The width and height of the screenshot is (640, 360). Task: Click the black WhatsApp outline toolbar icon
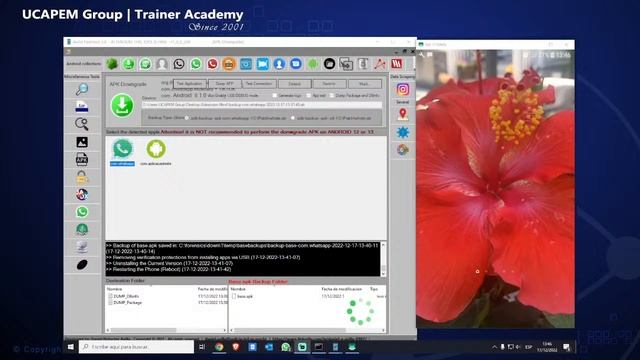pos(179,64)
